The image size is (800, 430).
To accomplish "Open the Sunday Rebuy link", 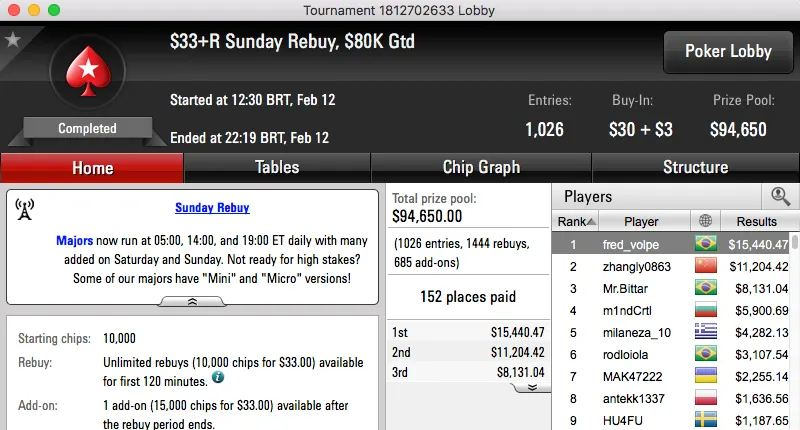I will pos(212,208).
